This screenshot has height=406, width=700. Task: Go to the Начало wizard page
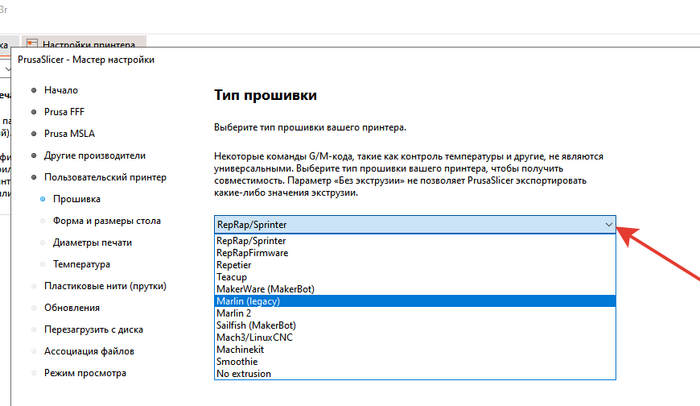(61, 90)
